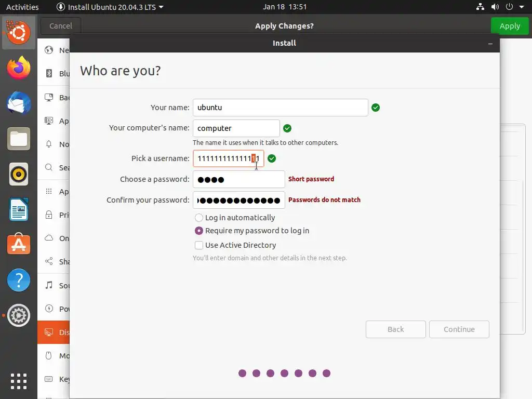Select Bluetooth icon in Settings sidebar

[x=49, y=73]
